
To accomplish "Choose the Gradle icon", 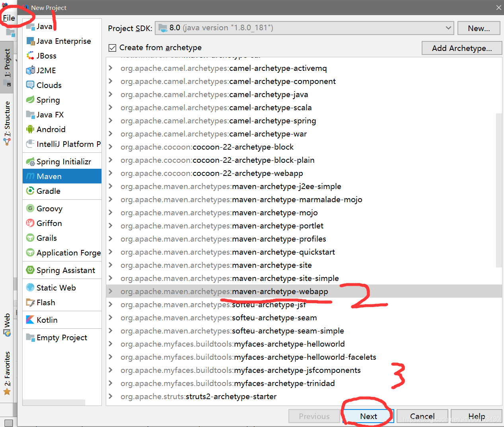I will coord(30,191).
